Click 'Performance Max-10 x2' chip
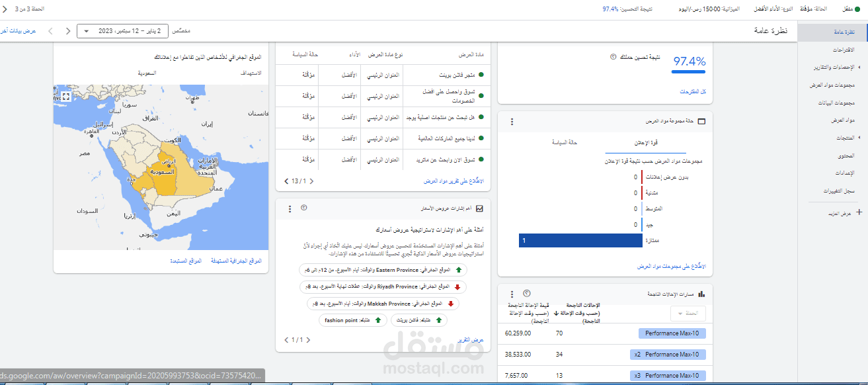Image resolution: width=868 pixels, height=385 pixels. click(668, 355)
